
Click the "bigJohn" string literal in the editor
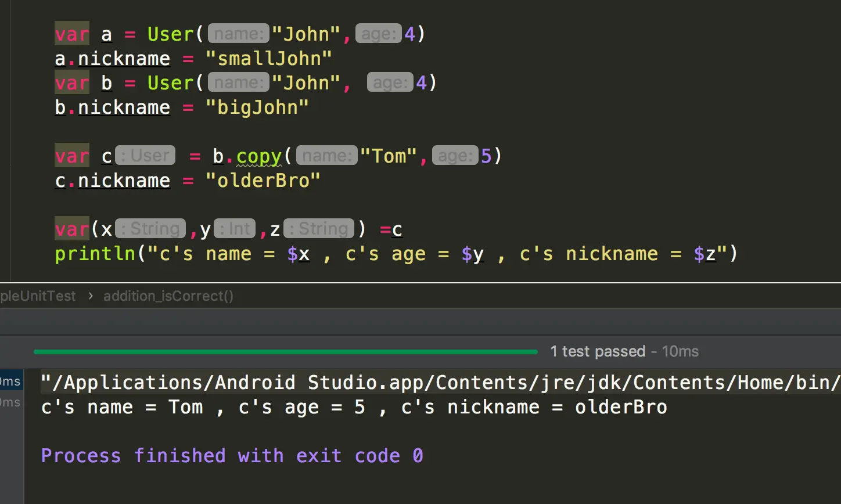(257, 107)
